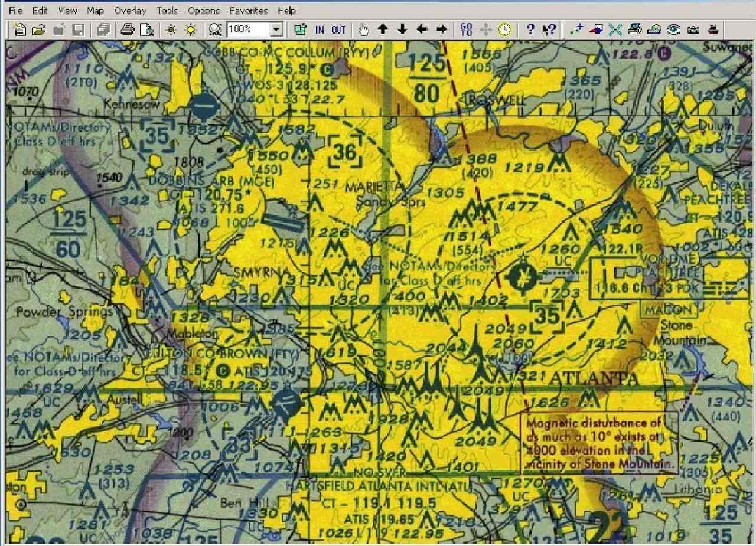This screenshot has height=546, width=756.
Task: Click the blue binoculars-style find icon
Action: 466,30
